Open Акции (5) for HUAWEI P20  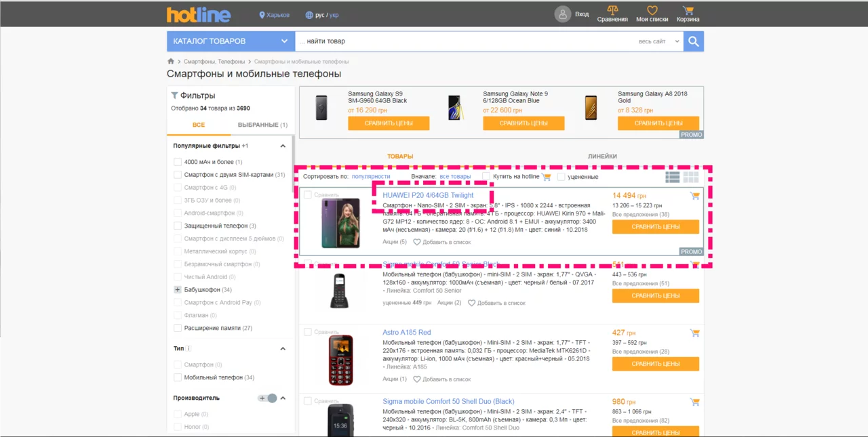coord(395,242)
